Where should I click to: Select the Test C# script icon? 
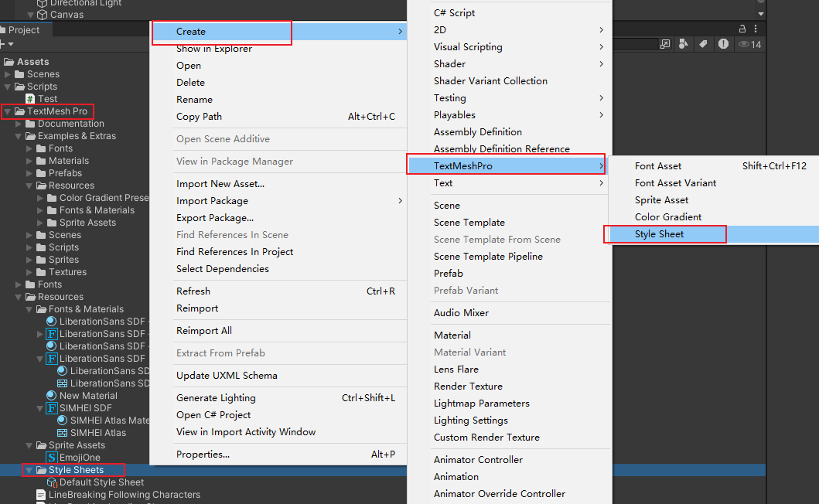point(30,99)
